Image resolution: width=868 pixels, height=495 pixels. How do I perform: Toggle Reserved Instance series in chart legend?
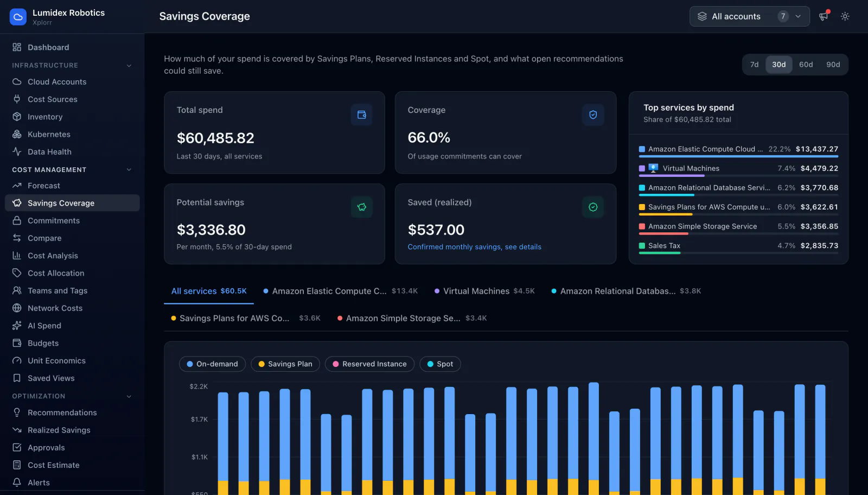point(369,364)
